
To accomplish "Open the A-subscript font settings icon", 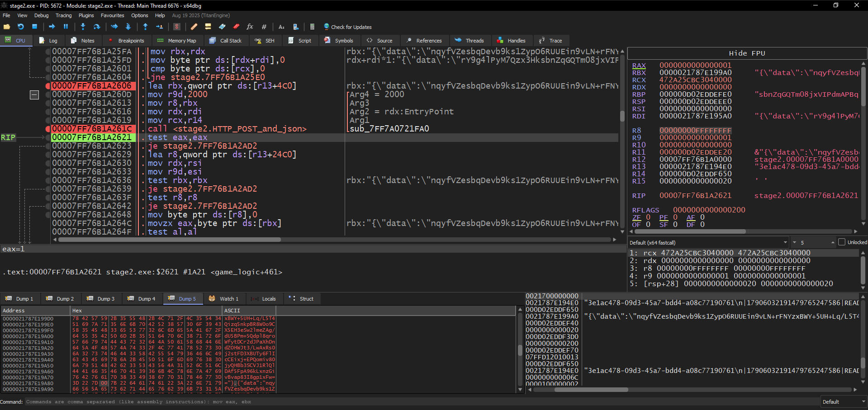I will [x=281, y=27].
